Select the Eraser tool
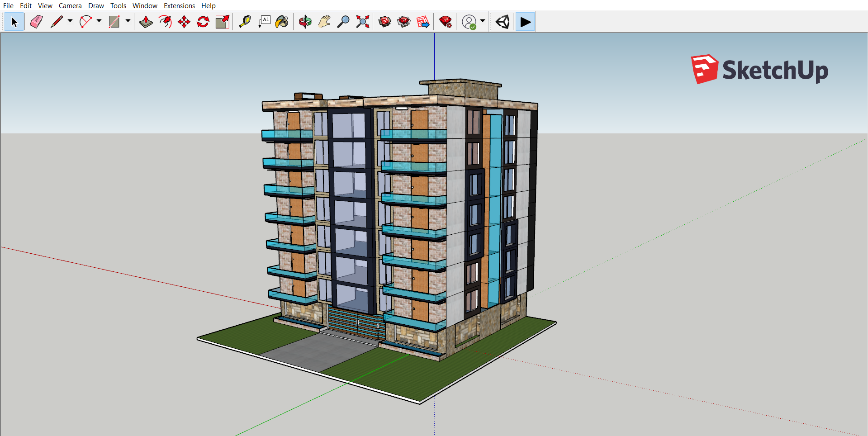 (x=36, y=21)
